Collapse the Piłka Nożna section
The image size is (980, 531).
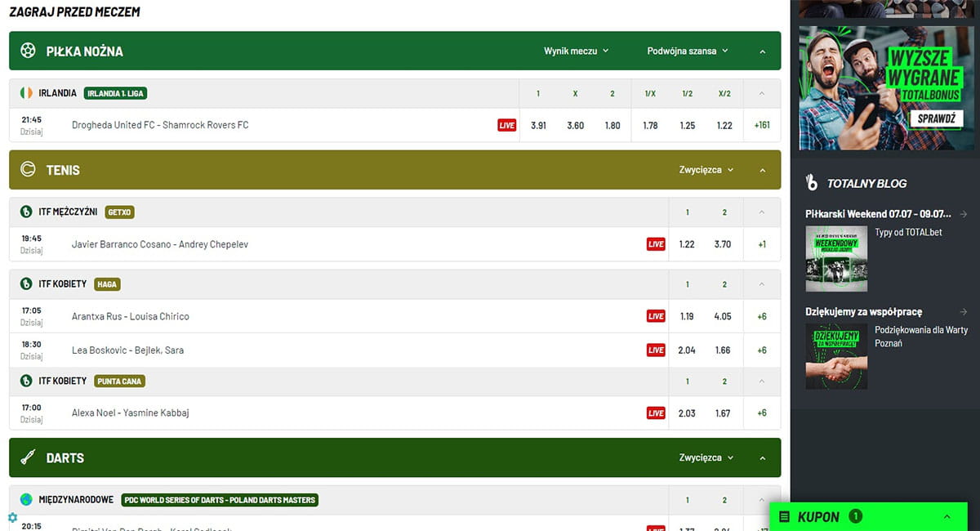click(762, 51)
